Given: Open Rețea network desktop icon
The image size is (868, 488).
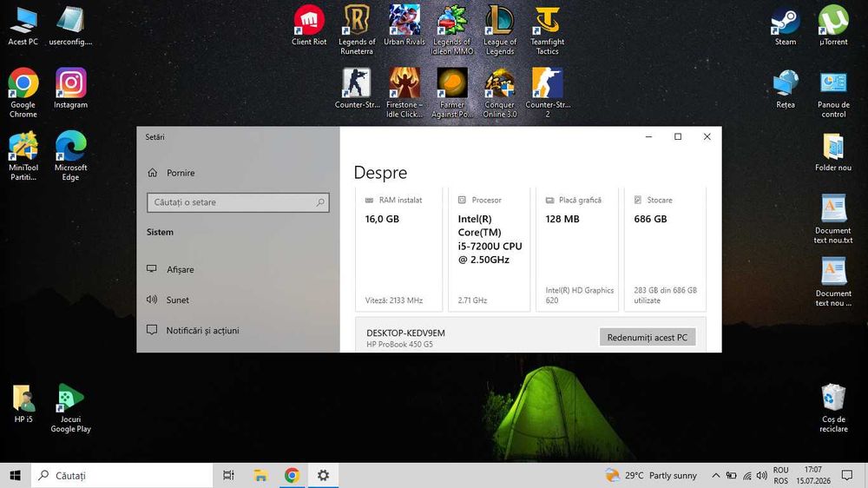Looking at the screenshot, I should pos(786,88).
